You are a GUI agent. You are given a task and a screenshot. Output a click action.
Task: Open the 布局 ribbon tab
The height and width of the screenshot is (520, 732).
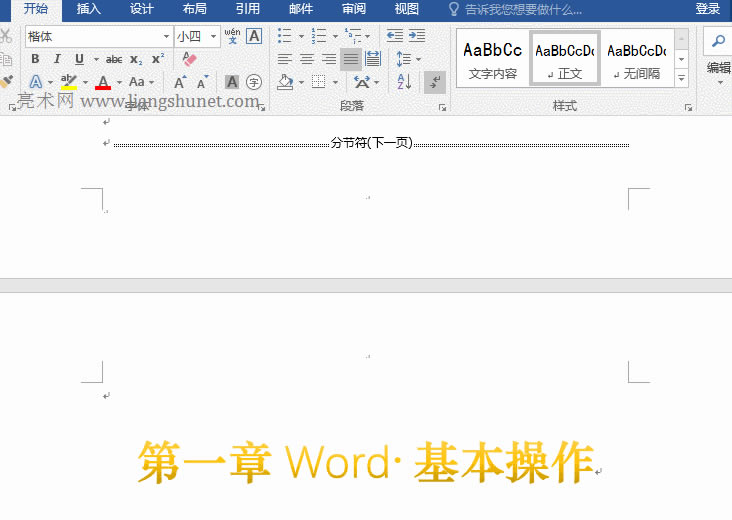pyautogui.click(x=195, y=9)
